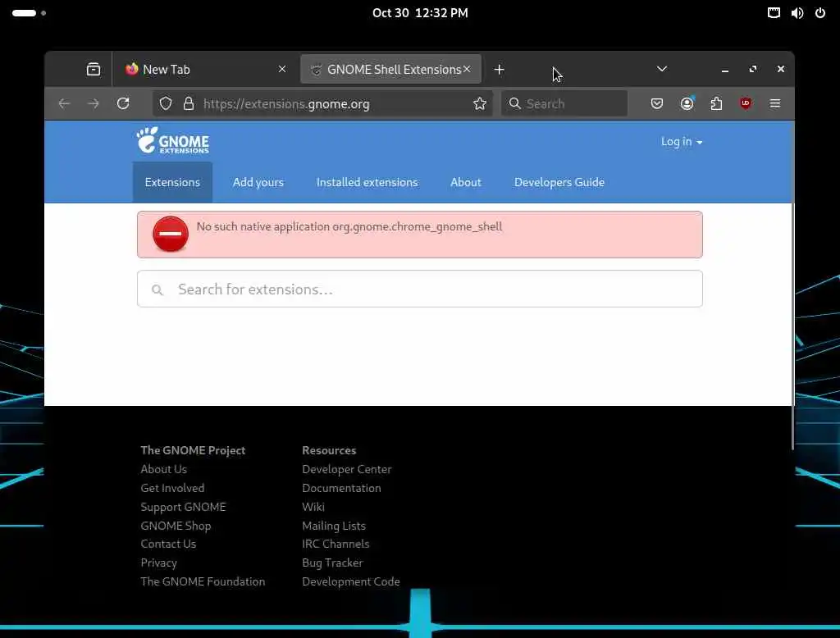Open tracking protection shield icon
The image size is (840, 638).
coord(166,103)
